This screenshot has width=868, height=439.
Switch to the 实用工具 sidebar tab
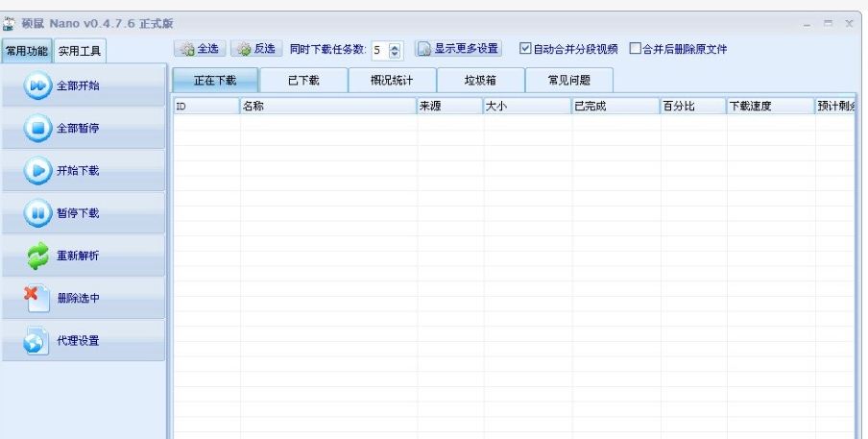pos(80,51)
